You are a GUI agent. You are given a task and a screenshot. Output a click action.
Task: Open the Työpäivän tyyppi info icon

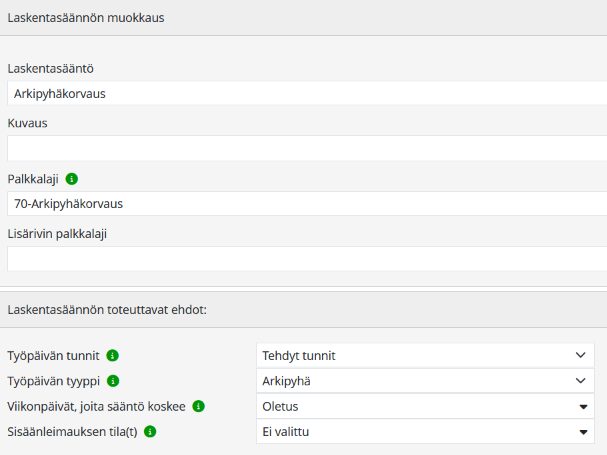113,381
